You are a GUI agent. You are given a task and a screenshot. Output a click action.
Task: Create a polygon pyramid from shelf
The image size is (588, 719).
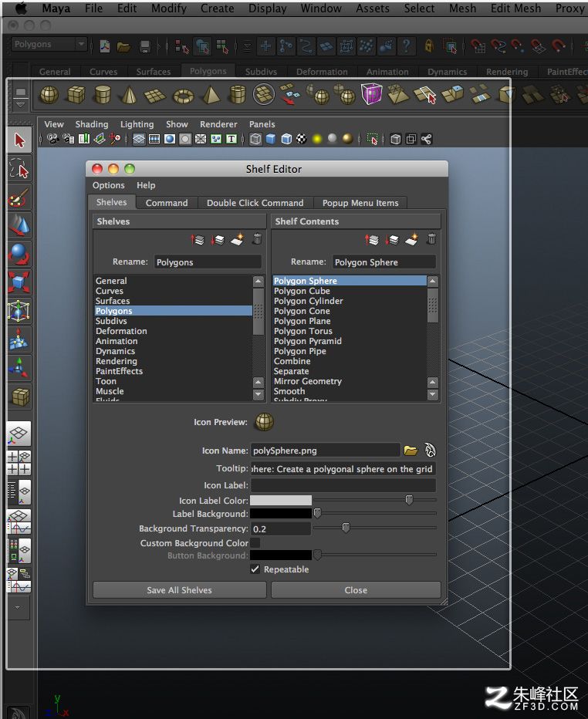[211, 95]
